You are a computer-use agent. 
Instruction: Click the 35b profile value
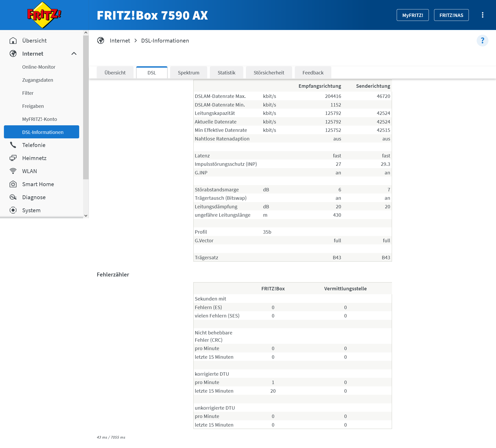click(x=267, y=232)
